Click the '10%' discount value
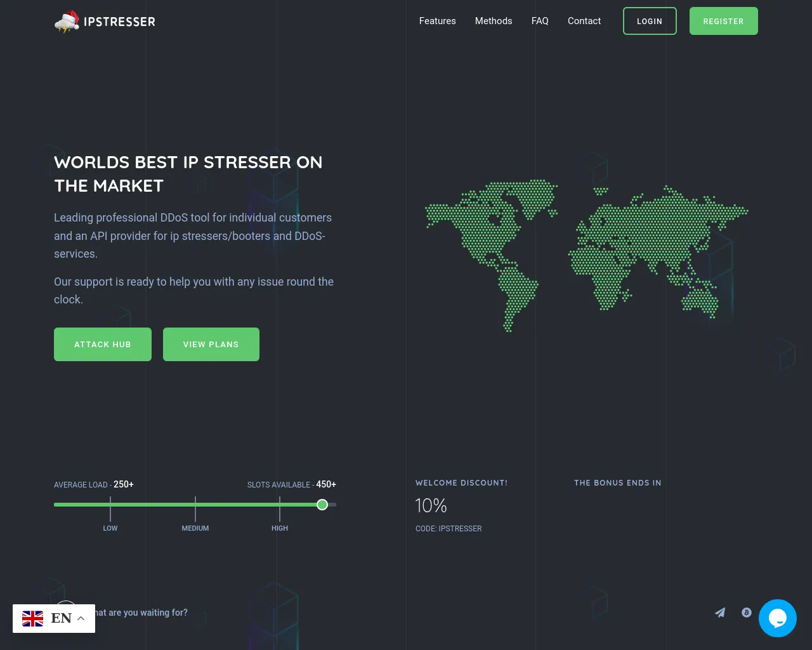This screenshot has width=812, height=650. (x=431, y=506)
